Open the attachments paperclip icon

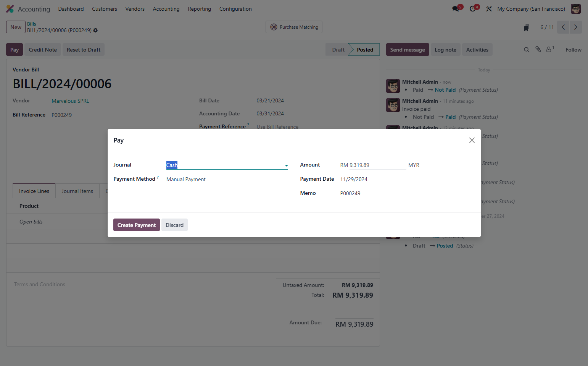pyautogui.click(x=538, y=49)
